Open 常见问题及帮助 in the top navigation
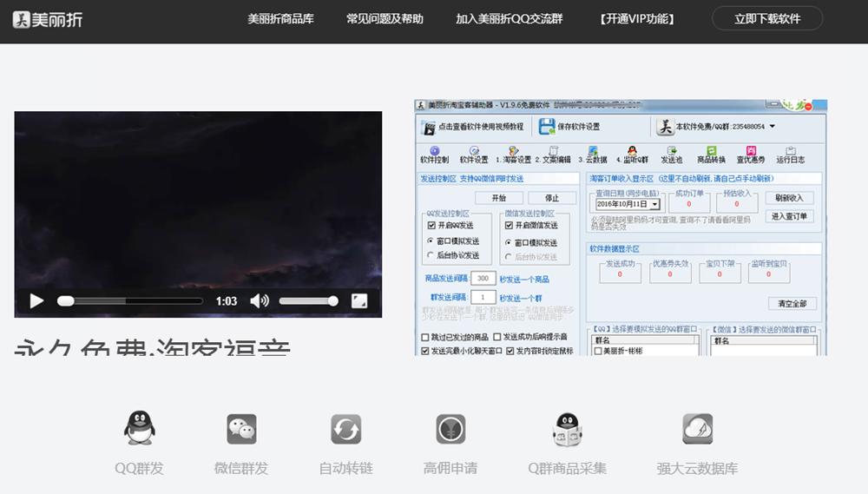Viewport: 868px width, 494px height. click(x=385, y=19)
